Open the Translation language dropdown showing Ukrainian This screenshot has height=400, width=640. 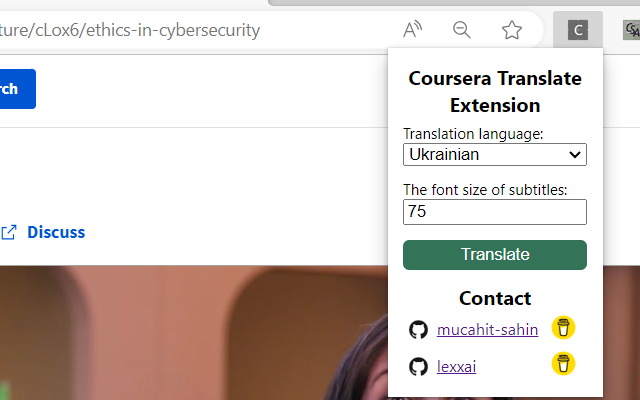pos(495,154)
